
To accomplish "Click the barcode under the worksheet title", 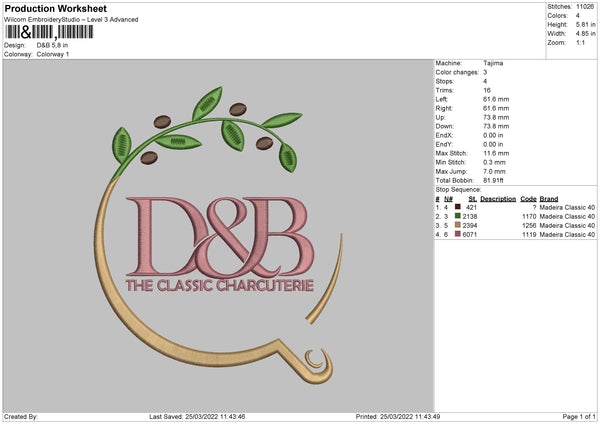I will pyautogui.click(x=49, y=32).
